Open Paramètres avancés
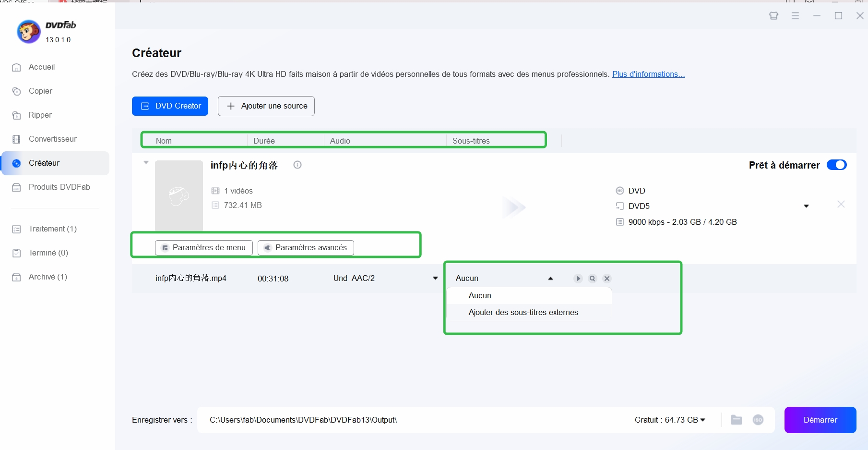The image size is (868, 450). tap(306, 248)
